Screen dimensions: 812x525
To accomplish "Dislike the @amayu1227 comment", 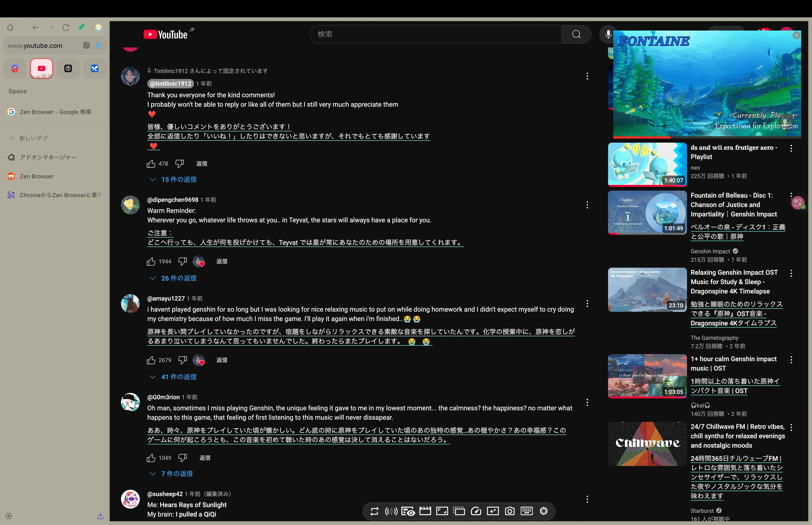I will click(x=183, y=360).
